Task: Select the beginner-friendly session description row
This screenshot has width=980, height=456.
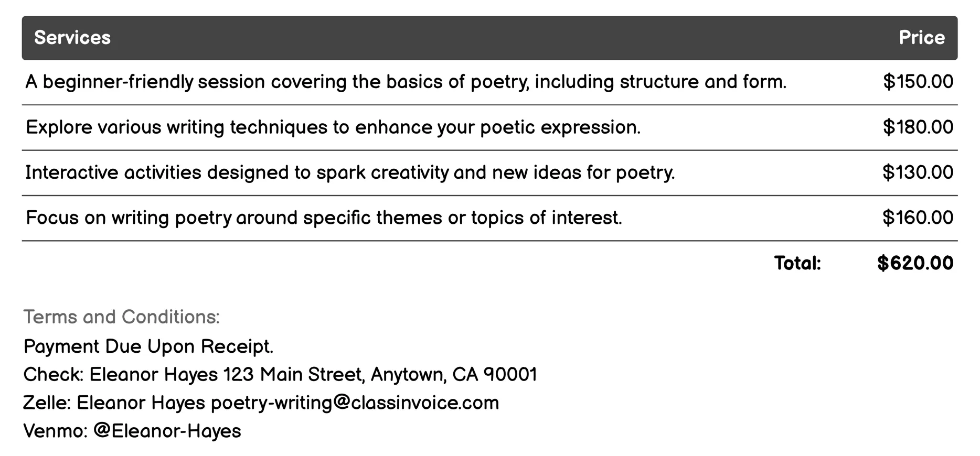Action: tap(406, 82)
